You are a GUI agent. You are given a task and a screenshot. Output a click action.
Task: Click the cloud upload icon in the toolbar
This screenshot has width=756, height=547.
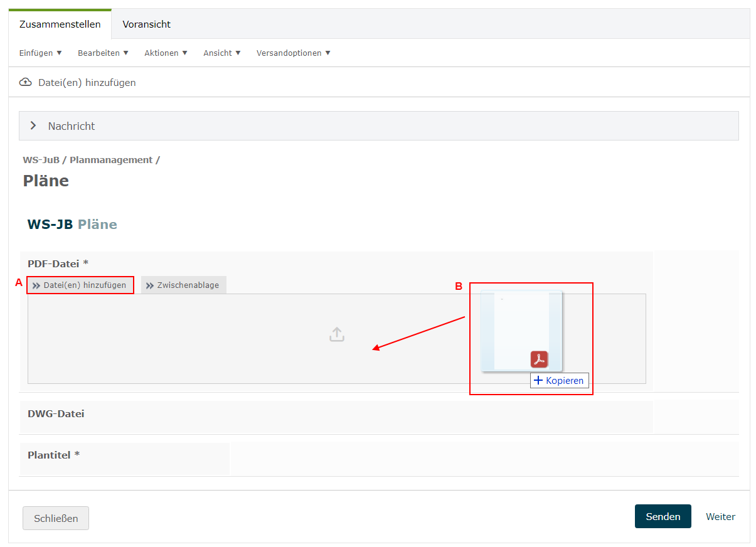(26, 82)
